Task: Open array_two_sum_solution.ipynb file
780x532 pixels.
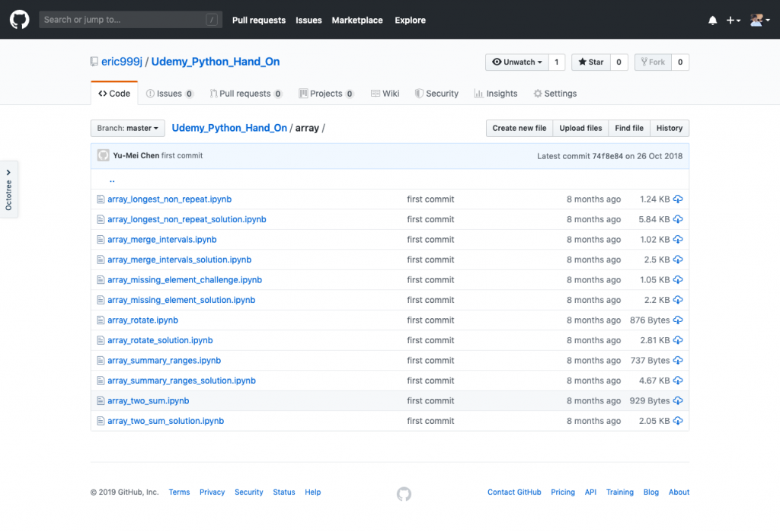Action: click(x=165, y=421)
